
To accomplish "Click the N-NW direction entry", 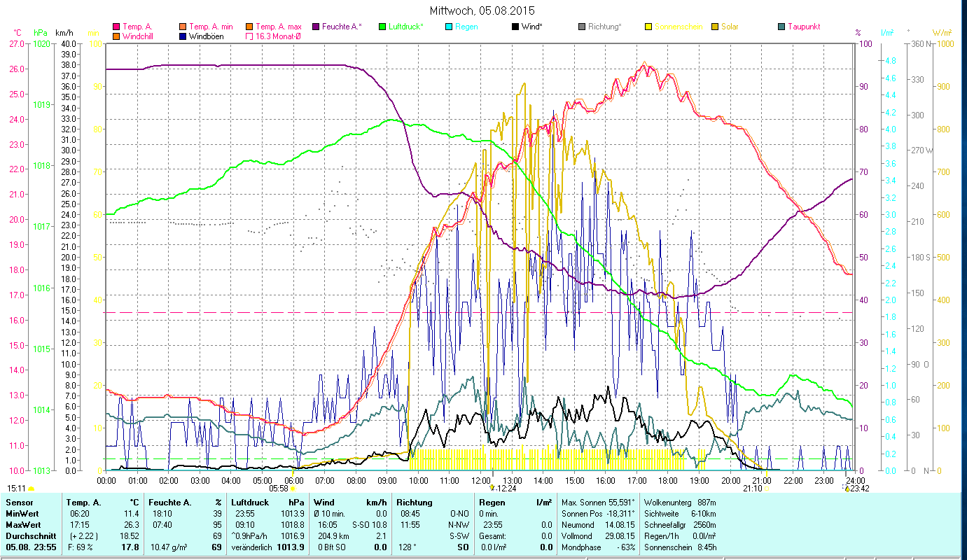I will (459, 525).
